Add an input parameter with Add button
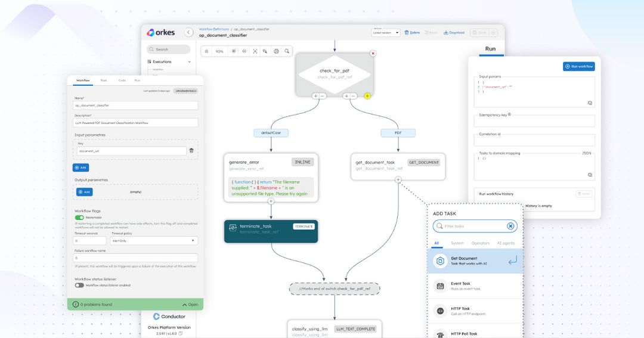The image size is (644, 338). (80, 168)
